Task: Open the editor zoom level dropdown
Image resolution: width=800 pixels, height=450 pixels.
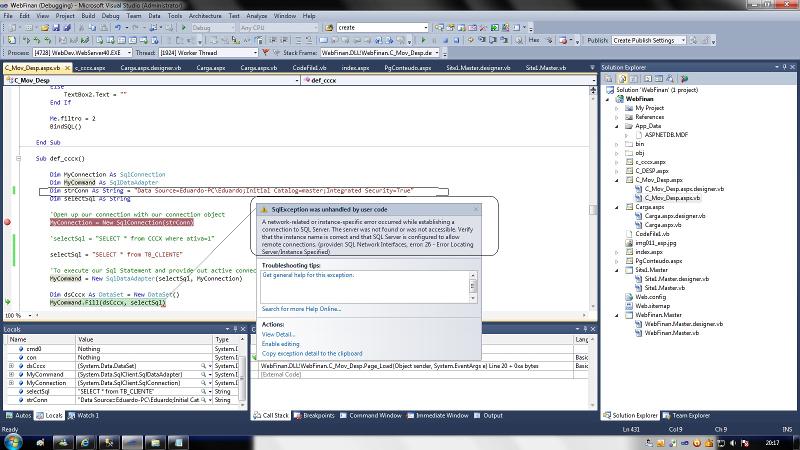Action: click(30, 316)
